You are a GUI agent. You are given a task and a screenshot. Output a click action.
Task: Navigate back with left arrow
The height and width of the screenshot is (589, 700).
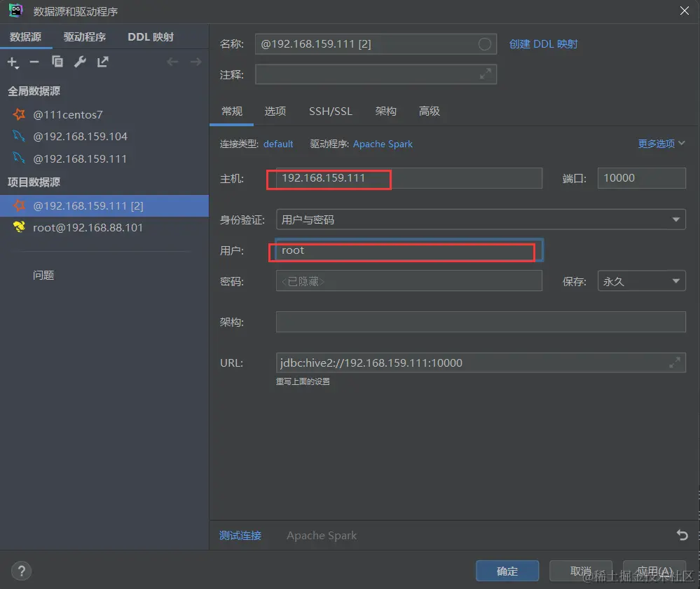[x=172, y=62]
